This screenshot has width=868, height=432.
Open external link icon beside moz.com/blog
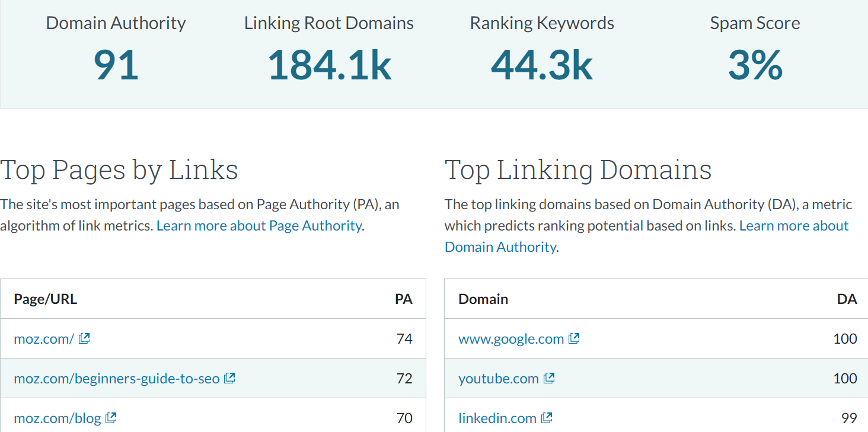click(x=111, y=418)
